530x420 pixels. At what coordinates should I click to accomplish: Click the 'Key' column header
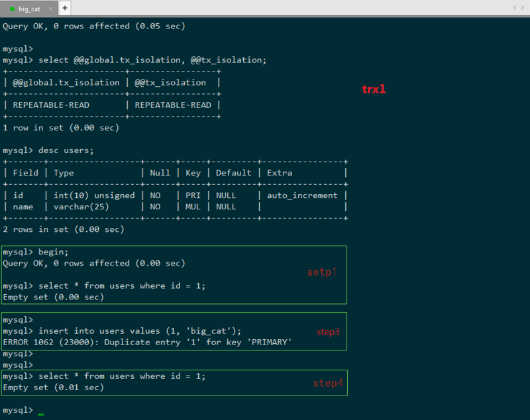[x=193, y=173]
